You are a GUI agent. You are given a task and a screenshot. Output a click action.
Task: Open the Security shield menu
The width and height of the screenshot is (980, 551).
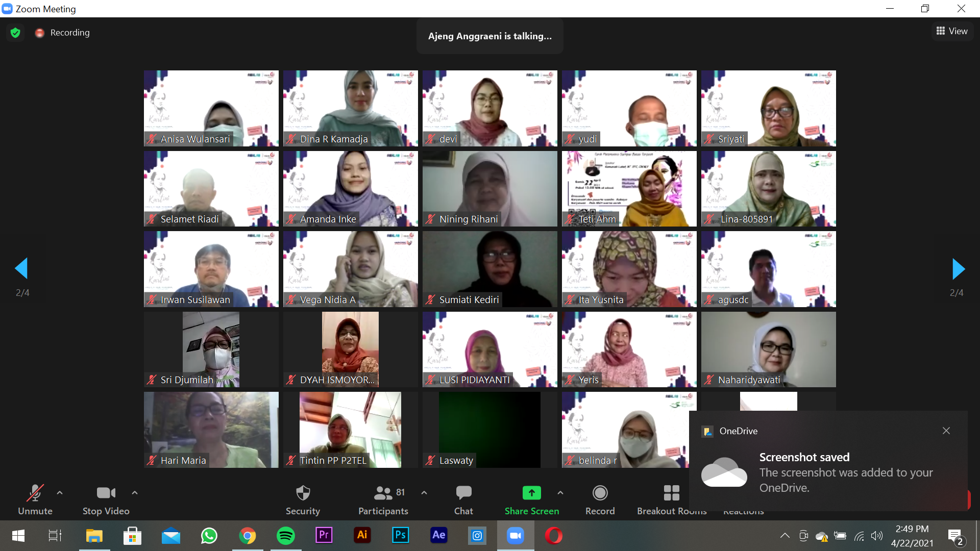click(303, 500)
